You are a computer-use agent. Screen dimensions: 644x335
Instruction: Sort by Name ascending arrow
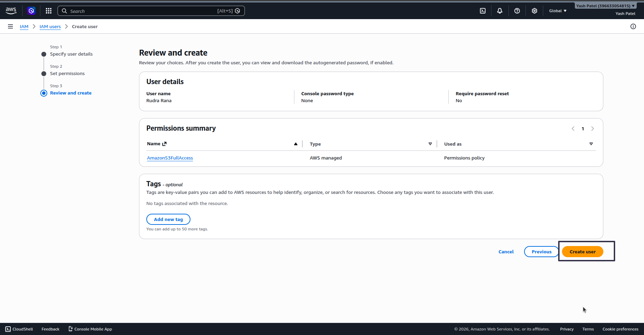tap(296, 144)
